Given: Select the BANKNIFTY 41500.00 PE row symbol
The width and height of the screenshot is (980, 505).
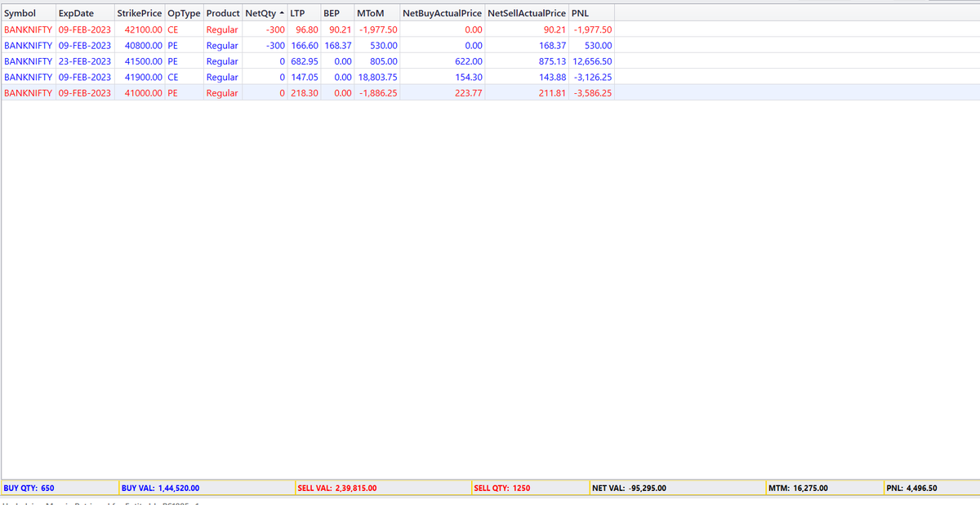Looking at the screenshot, I should [29, 61].
